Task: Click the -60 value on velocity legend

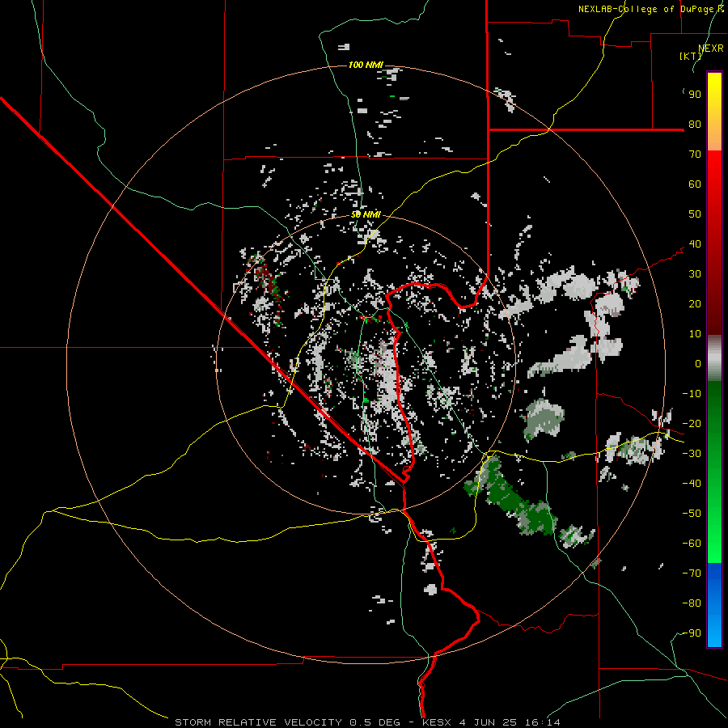Action: click(692, 544)
